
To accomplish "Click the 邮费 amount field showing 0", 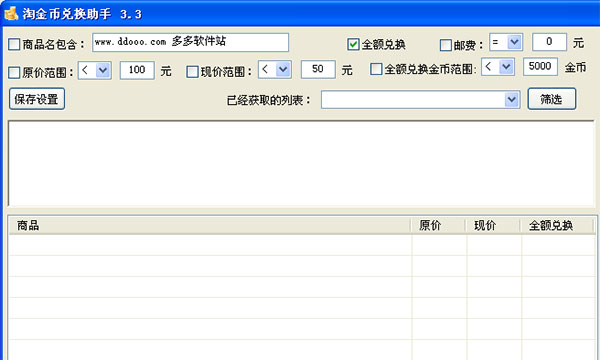I will 549,42.
